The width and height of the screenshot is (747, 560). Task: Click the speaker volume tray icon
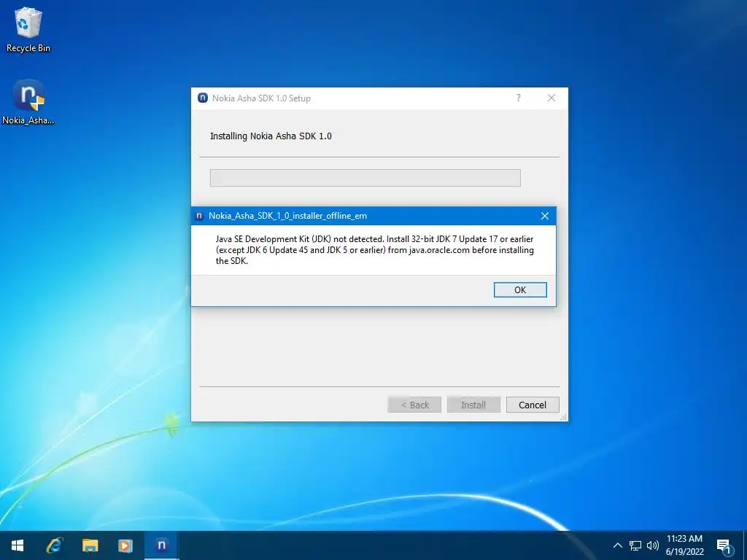pos(653,545)
